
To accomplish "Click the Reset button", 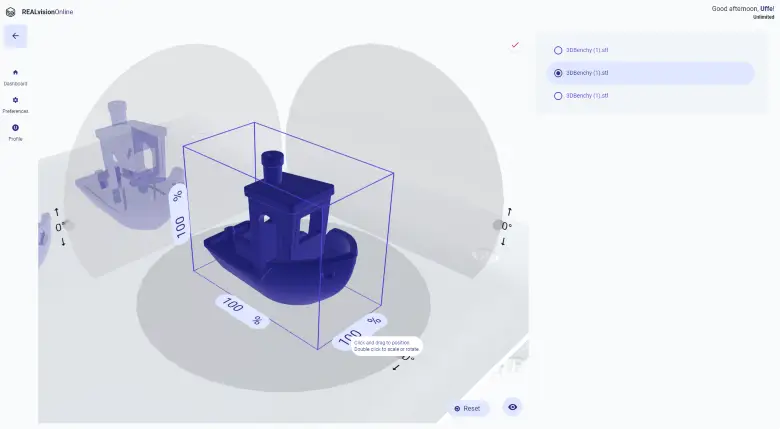I will click(x=468, y=409).
